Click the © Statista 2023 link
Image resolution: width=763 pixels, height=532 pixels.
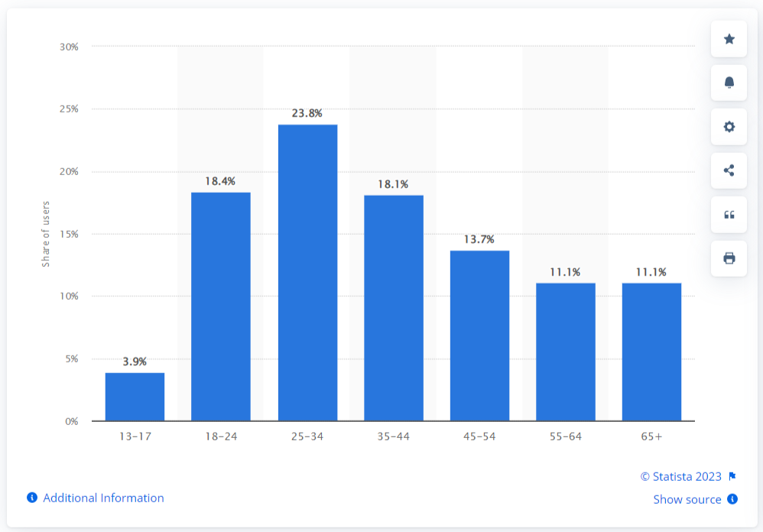click(x=680, y=476)
